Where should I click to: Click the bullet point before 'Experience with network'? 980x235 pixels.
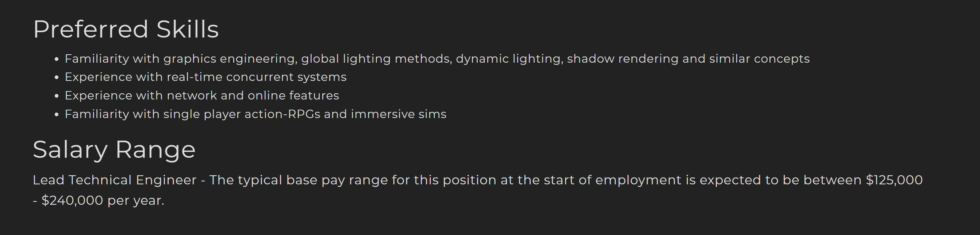coord(57,96)
